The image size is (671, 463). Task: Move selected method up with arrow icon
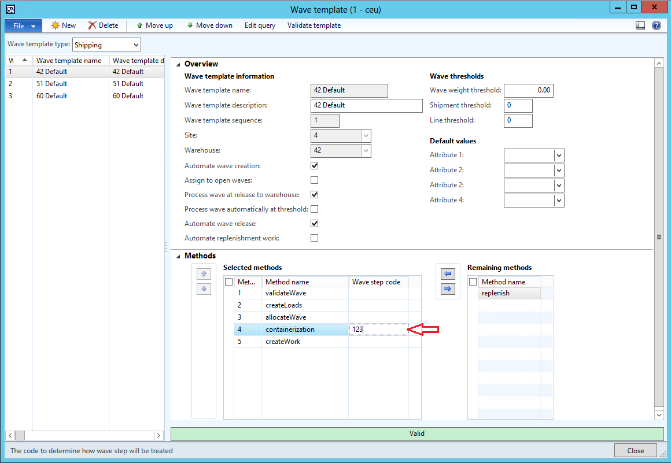click(203, 273)
